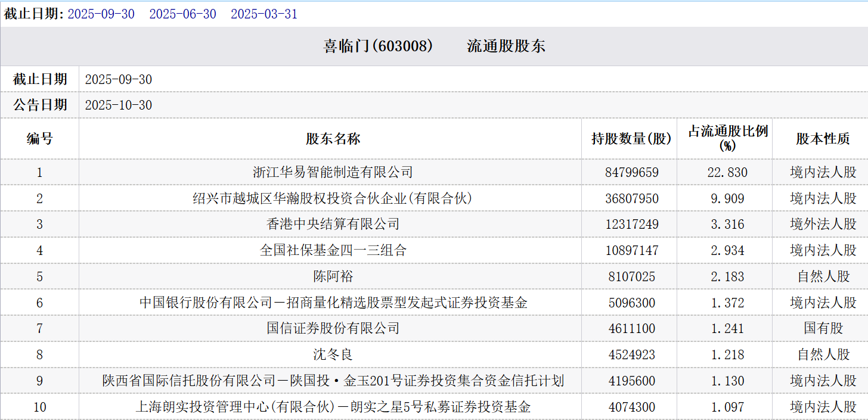Screen dimensions: 868x420
Task: Select the 2025-03-31 report date
Action: point(263,14)
